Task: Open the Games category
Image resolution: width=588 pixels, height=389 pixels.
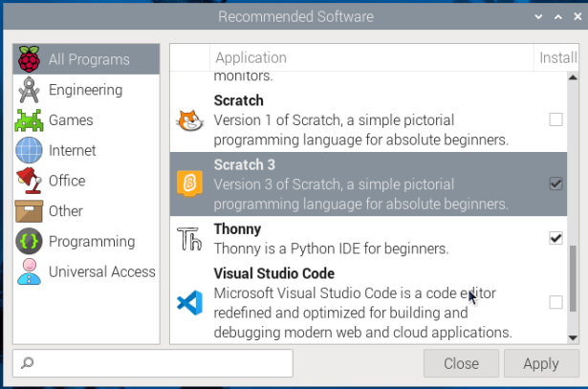Action: 86,120
